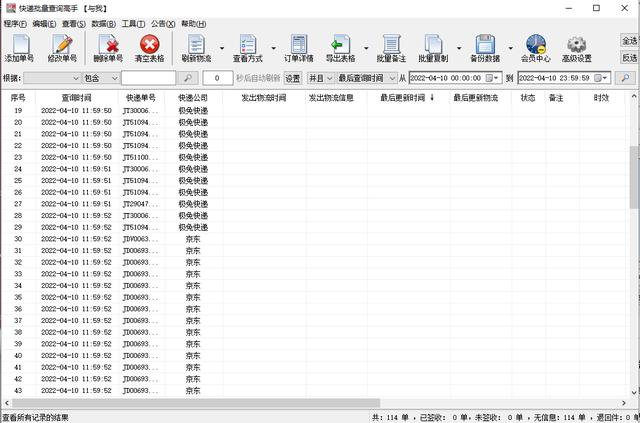Screen dimensions: 640x423
Task: Open the 查看(S) menu
Action: point(73,24)
